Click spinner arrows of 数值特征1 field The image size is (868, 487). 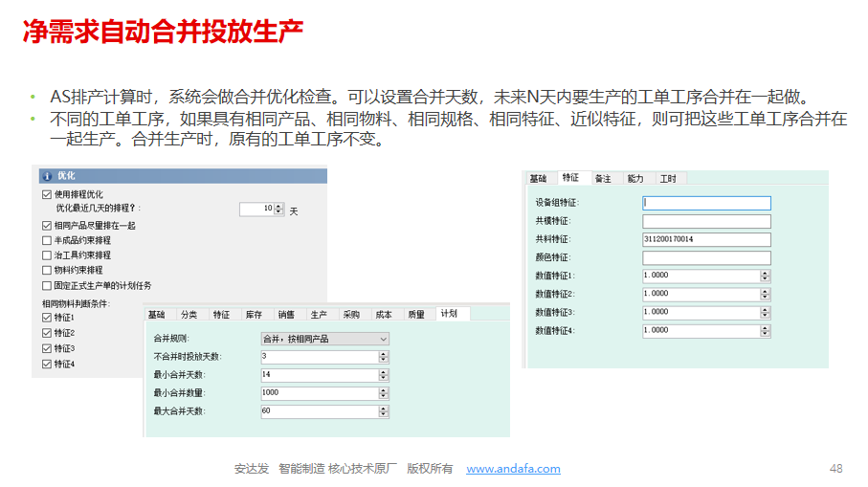point(765,276)
